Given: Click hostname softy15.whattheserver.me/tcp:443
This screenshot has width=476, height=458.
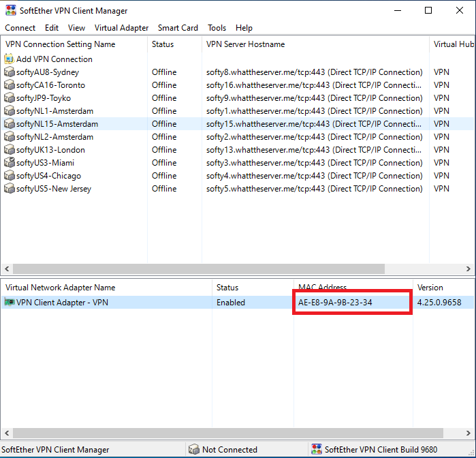Looking at the screenshot, I should [314, 124].
